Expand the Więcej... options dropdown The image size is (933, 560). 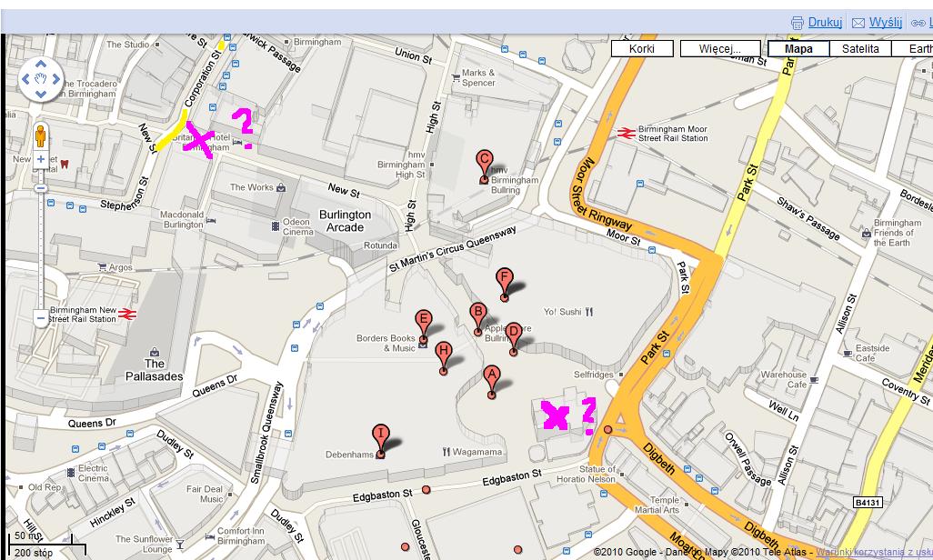(720, 49)
